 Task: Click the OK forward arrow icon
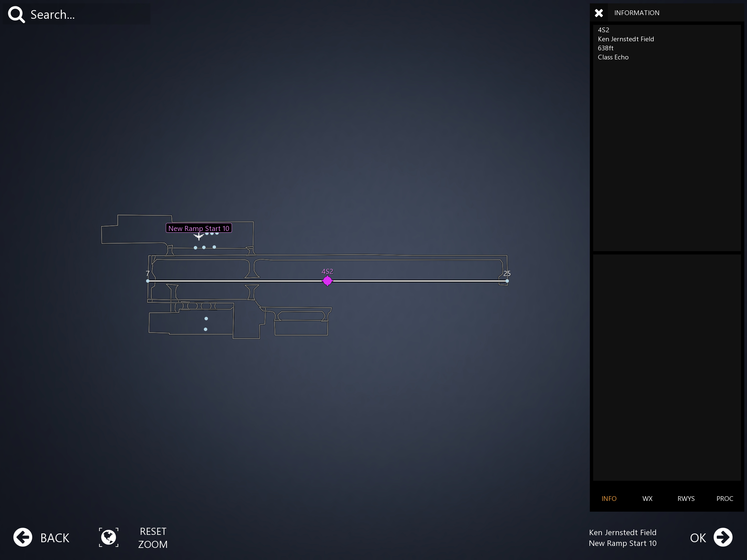point(723,537)
